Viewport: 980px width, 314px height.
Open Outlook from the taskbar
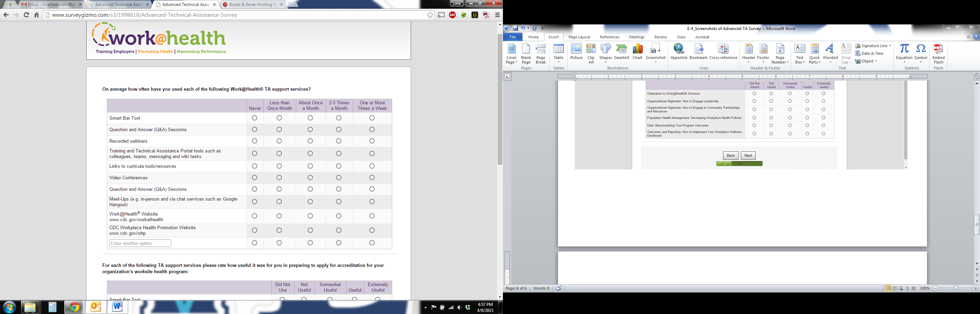pyautogui.click(x=95, y=307)
